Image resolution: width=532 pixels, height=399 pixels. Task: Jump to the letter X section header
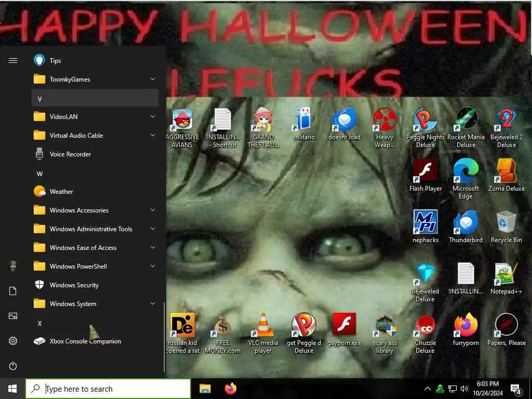(x=96, y=323)
